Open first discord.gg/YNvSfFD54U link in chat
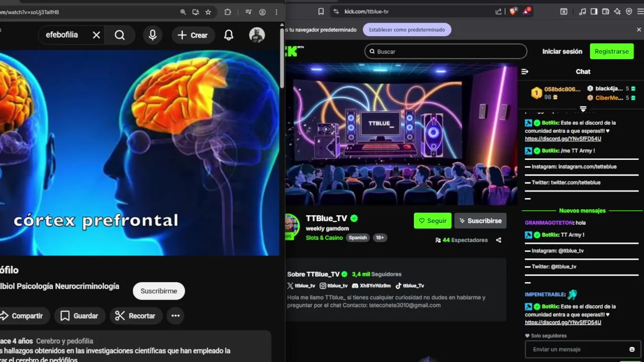Viewport: 644px width, 362px height. [x=562, y=139]
